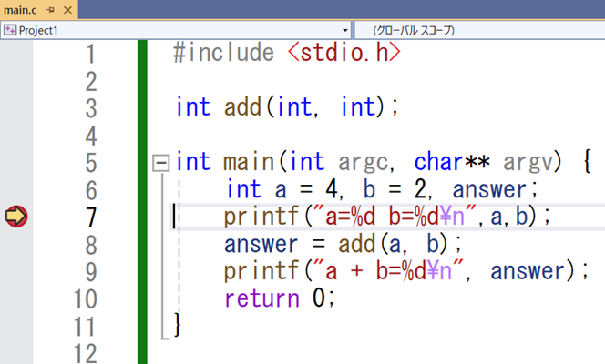Screen dimensions: 605x364
Task: Close the main.c tab
Action: point(67,10)
